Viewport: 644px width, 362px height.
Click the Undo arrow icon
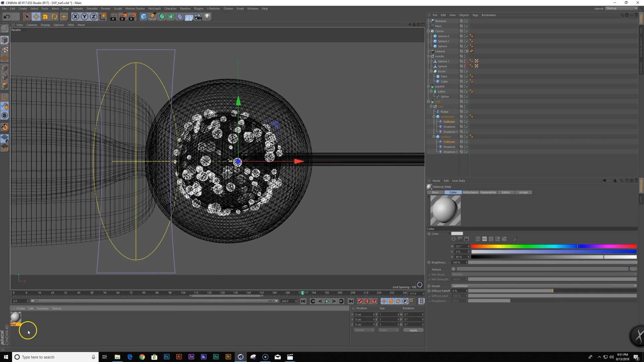[6, 16]
